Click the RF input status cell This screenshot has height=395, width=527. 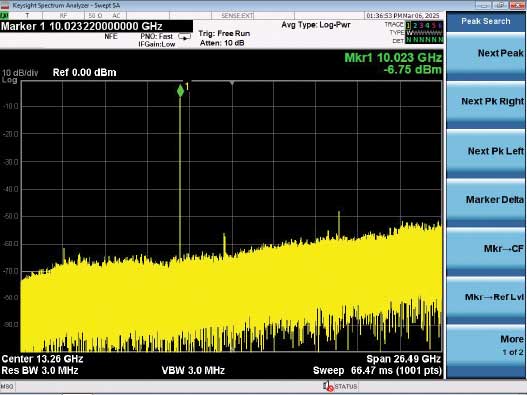(63, 15)
